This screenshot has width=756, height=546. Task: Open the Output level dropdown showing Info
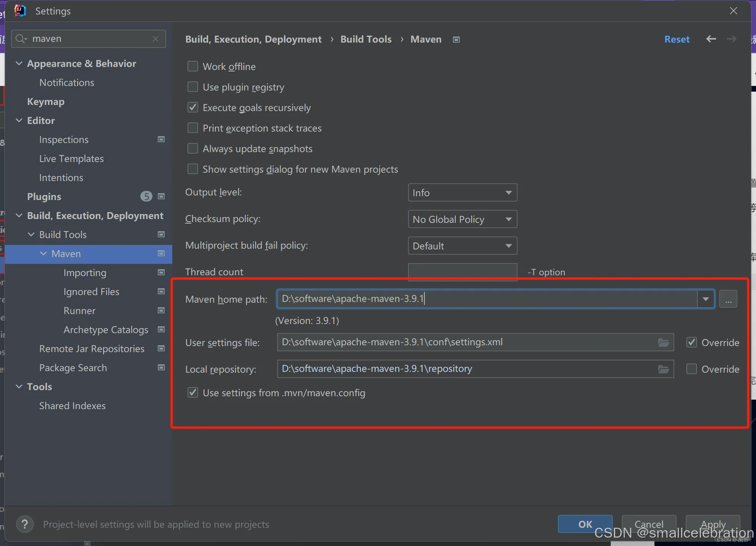[462, 192]
